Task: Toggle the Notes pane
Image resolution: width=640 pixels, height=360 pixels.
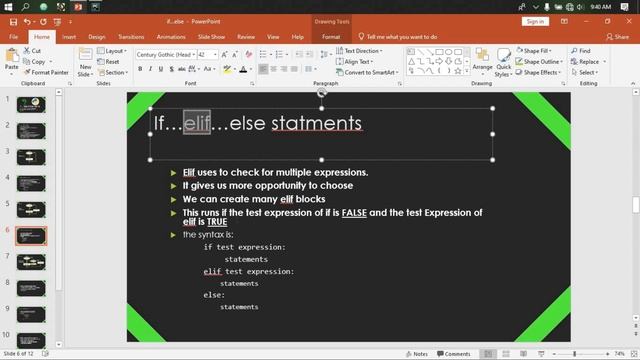Action: [417, 354]
